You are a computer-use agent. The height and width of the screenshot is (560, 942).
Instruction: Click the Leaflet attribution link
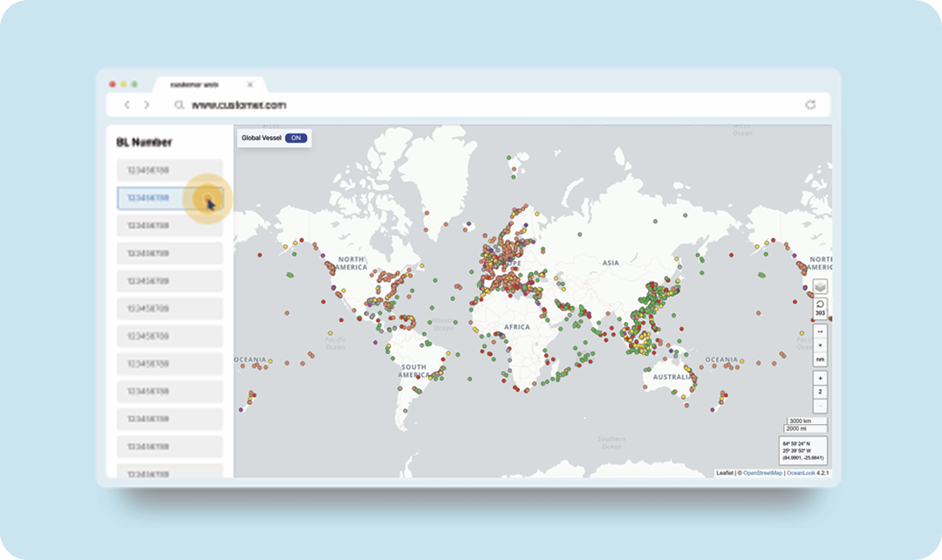pyautogui.click(x=724, y=473)
